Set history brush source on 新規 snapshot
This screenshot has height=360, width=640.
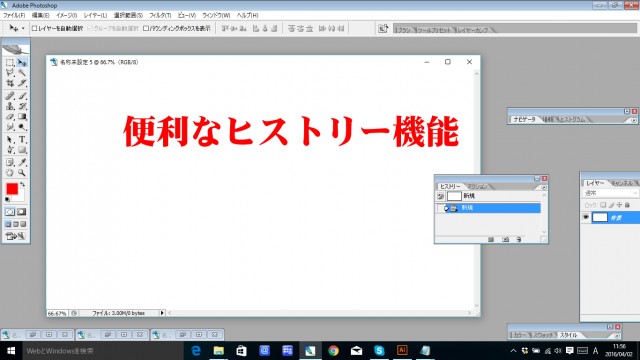tap(440, 196)
